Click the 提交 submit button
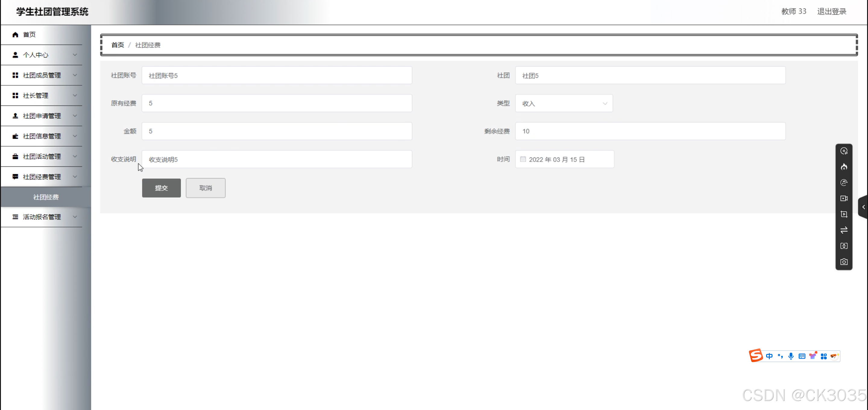 click(x=161, y=188)
